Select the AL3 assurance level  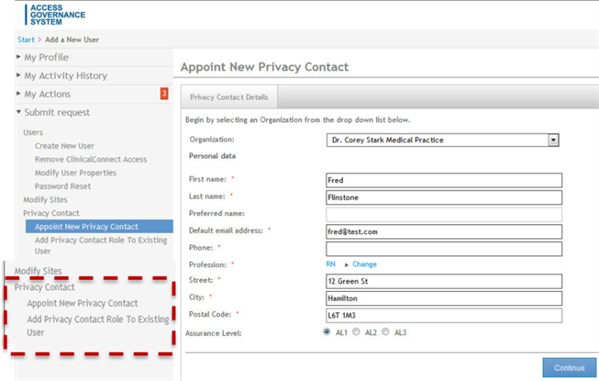click(x=385, y=332)
